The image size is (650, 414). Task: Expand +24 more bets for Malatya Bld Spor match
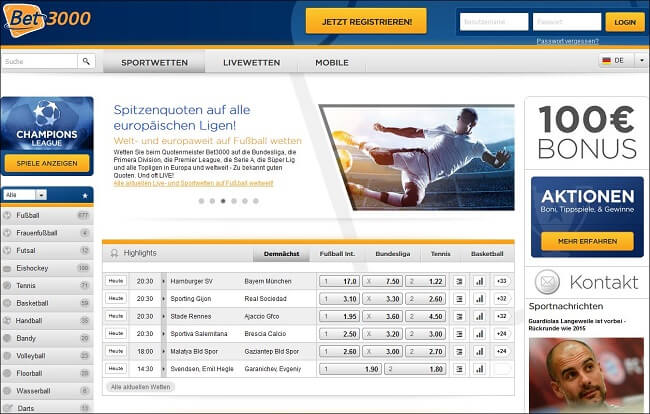coord(502,351)
